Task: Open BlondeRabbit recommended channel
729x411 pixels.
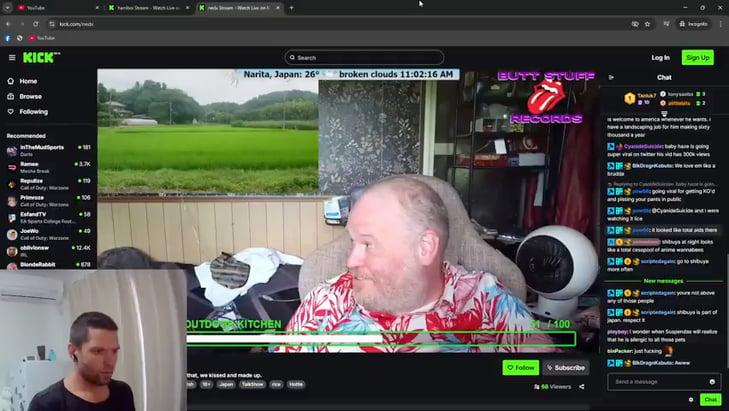Action: point(48,265)
